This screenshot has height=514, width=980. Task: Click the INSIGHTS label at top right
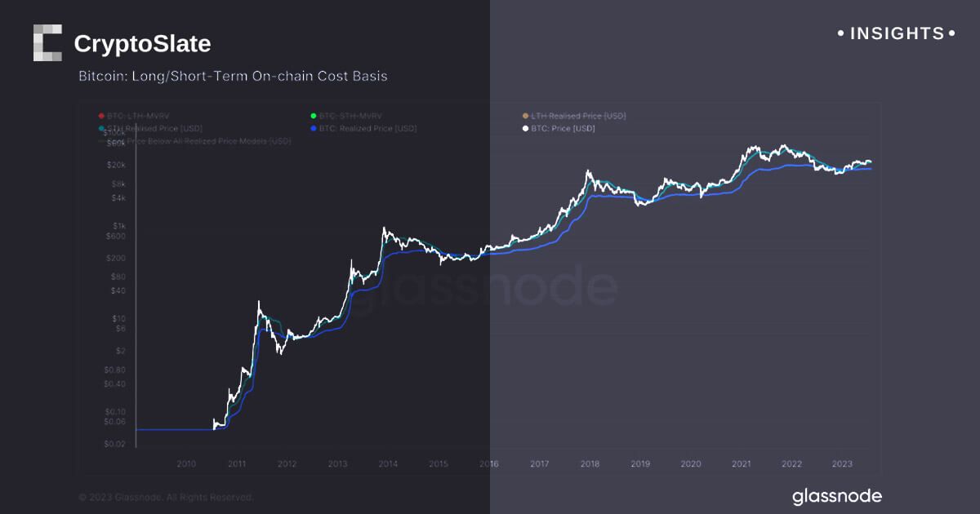896,33
